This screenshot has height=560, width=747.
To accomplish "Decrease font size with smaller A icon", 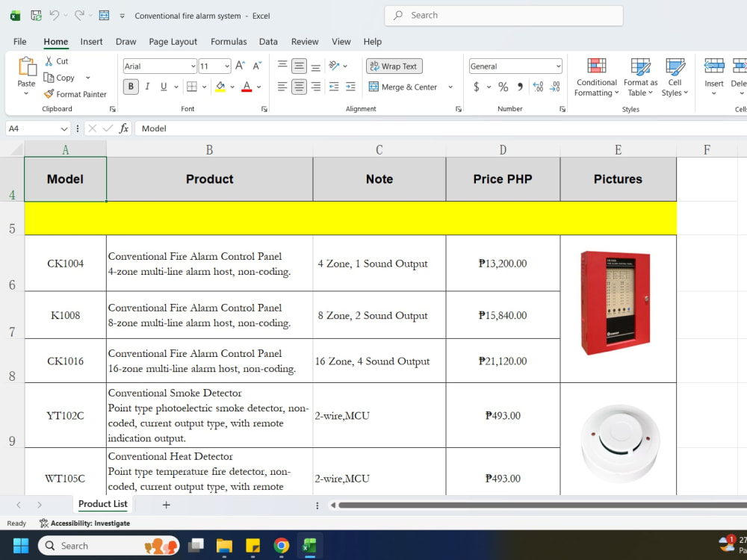I will point(257,66).
